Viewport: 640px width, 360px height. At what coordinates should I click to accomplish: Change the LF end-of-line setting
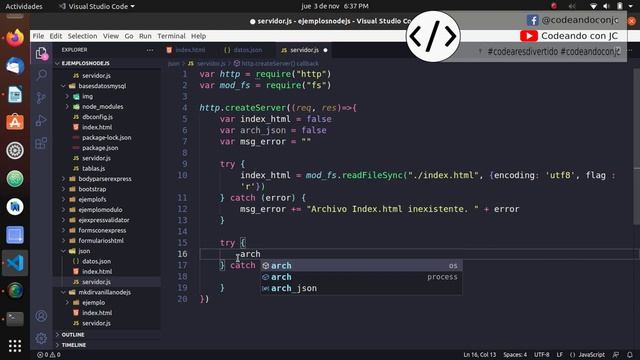[x=560, y=355]
